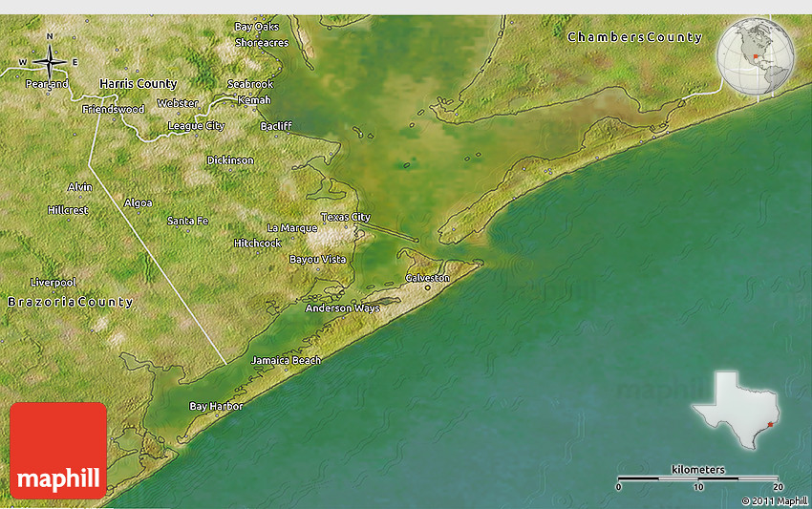Click the kilometers scale bar
Image resolution: width=812 pixels, height=509 pixels.
coord(697,477)
